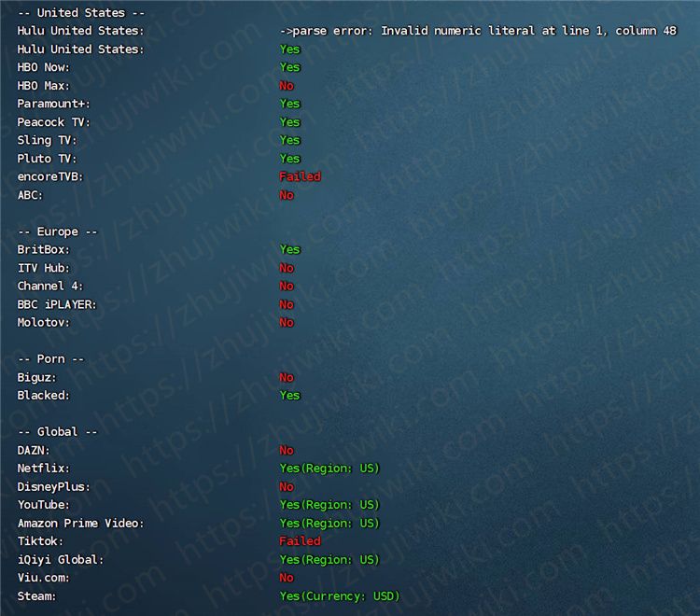The width and height of the screenshot is (700, 616).
Task: Click the "Molotov:" label
Action: (44, 322)
